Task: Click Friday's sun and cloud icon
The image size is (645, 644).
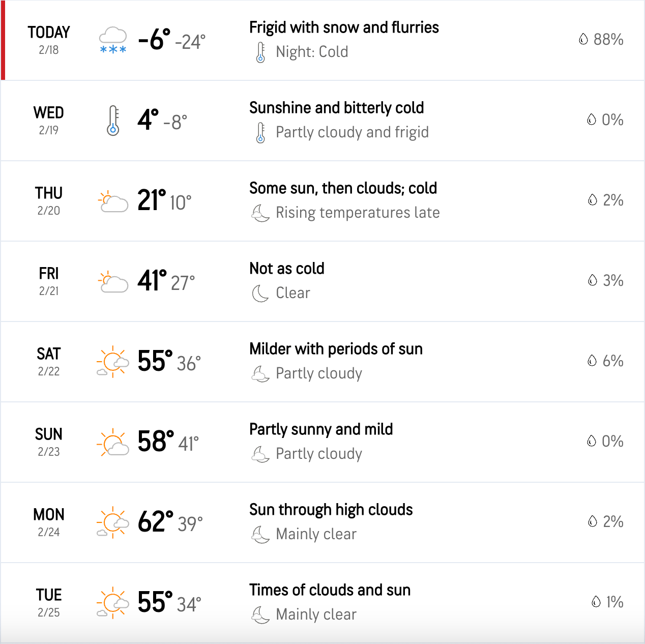Action: click(112, 282)
